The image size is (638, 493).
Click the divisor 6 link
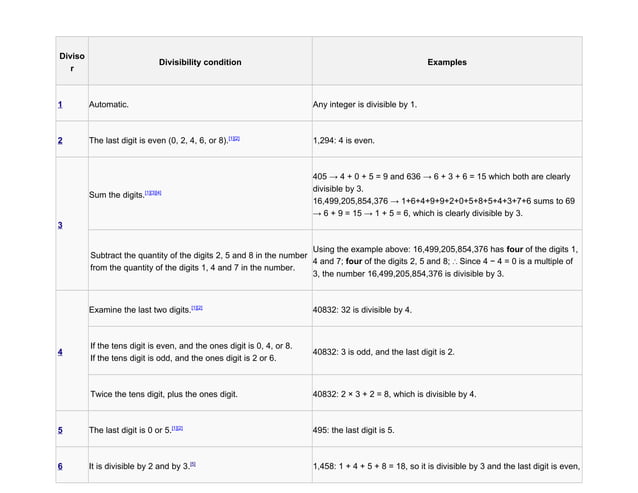(59, 466)
